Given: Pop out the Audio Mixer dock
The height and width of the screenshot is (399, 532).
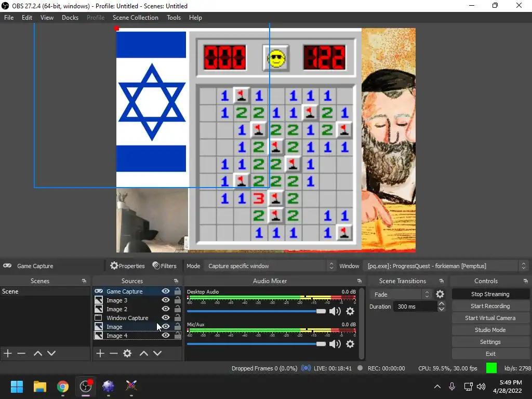Looking at the screenshot, I should click(x=360, y=281).
